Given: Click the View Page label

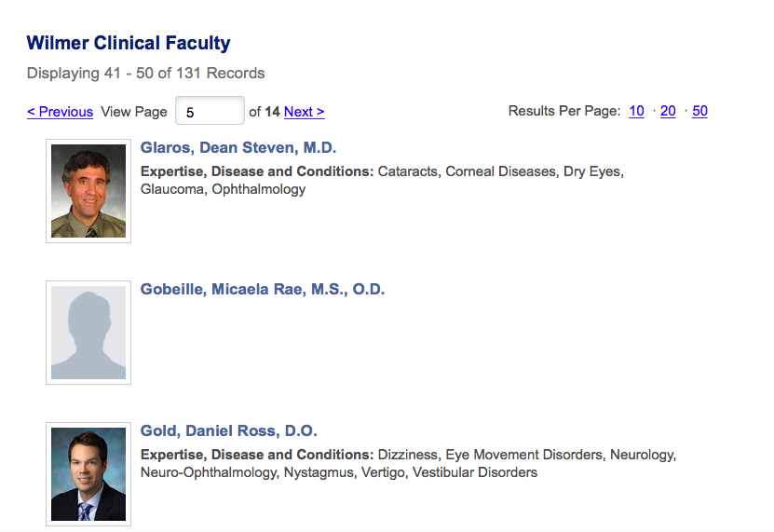Looking at the screenshot, I should [x=134, y=112].
